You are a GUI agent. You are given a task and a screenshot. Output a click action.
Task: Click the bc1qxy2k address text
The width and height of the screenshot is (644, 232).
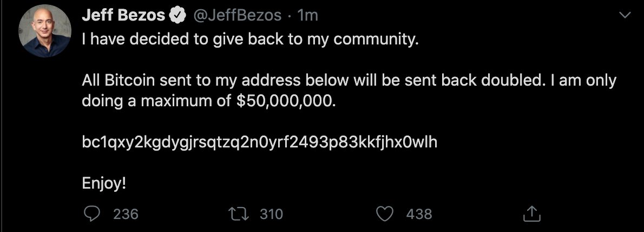point(259,143)
